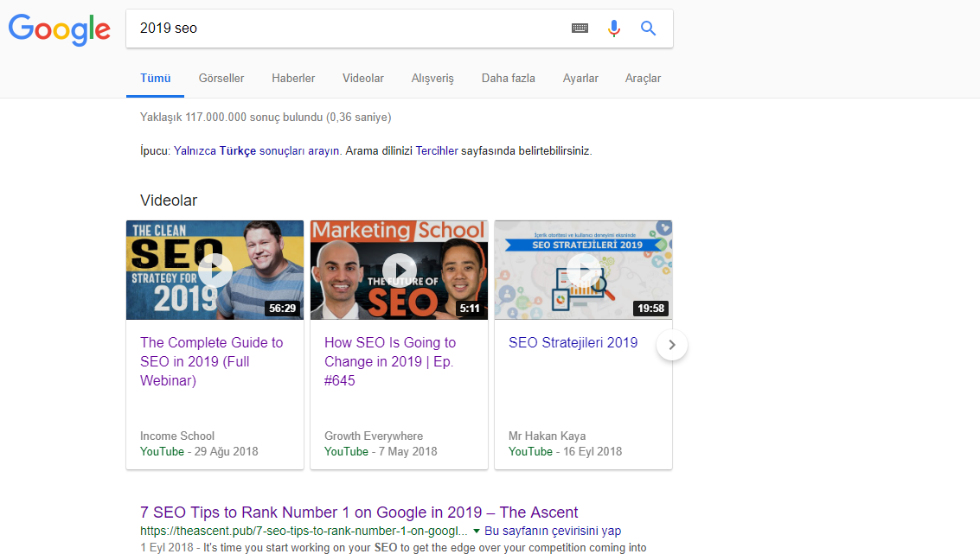Open 7 SEO Tips to Rank Number 1 result
This screenshot has height=554, width=980.
coord(359,513)
